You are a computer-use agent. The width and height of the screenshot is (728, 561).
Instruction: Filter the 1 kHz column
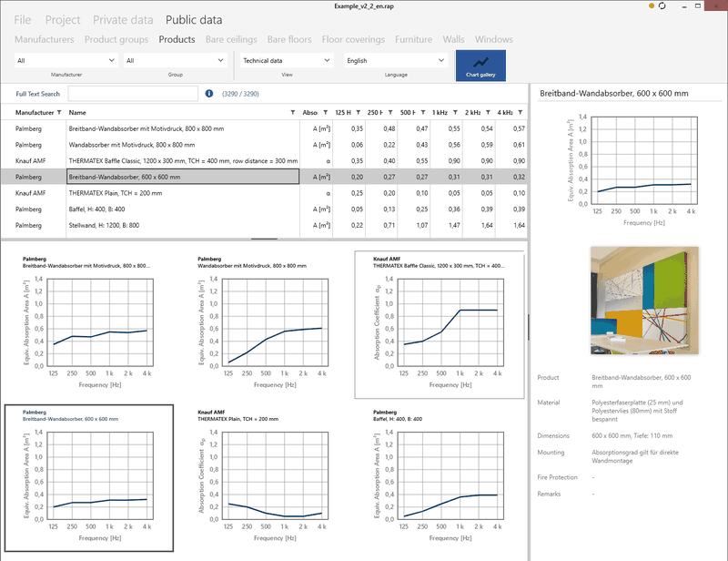click(x=456, y=112)
